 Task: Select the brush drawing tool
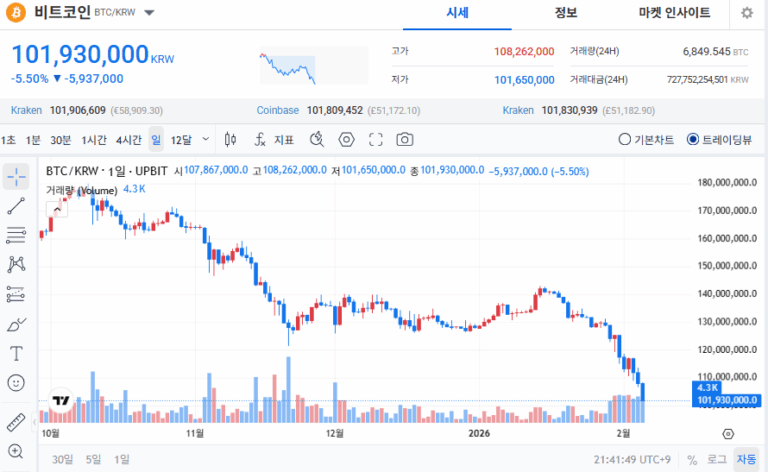(16, 324)
